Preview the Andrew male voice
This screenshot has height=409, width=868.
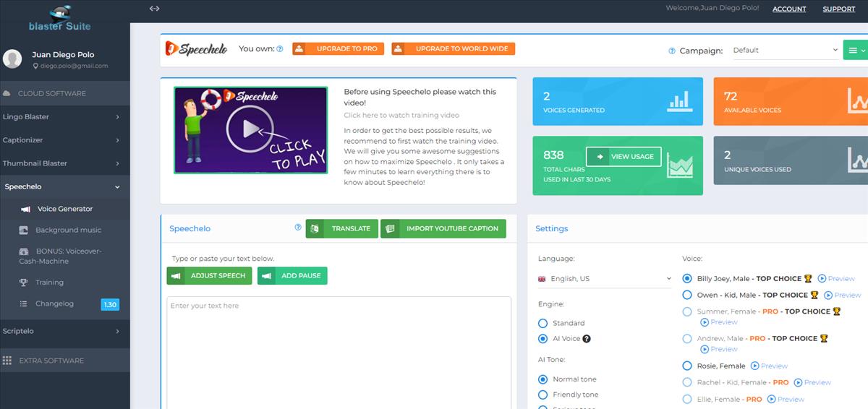[718, 349]
